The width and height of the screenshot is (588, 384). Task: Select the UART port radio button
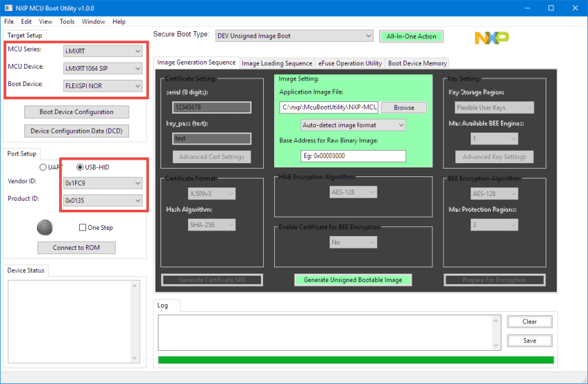click(43, 167)
